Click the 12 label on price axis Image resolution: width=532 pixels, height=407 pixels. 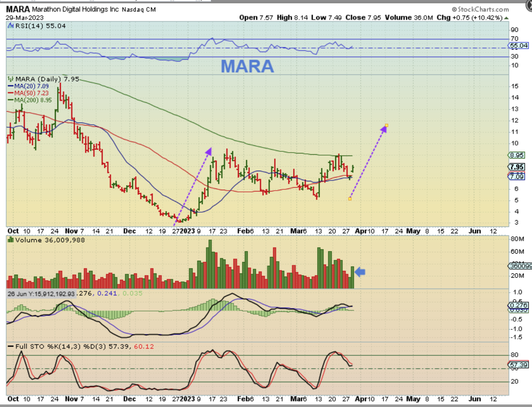(515, 120)
